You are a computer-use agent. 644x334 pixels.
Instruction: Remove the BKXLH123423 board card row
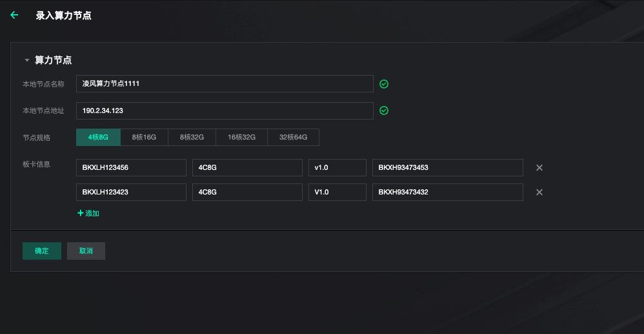(539, 192)
